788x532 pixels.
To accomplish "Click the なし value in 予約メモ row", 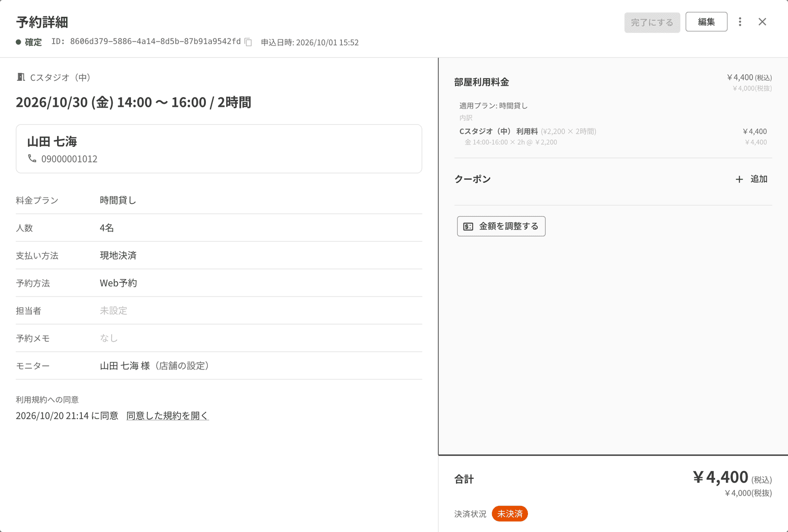I will (109, 338).
